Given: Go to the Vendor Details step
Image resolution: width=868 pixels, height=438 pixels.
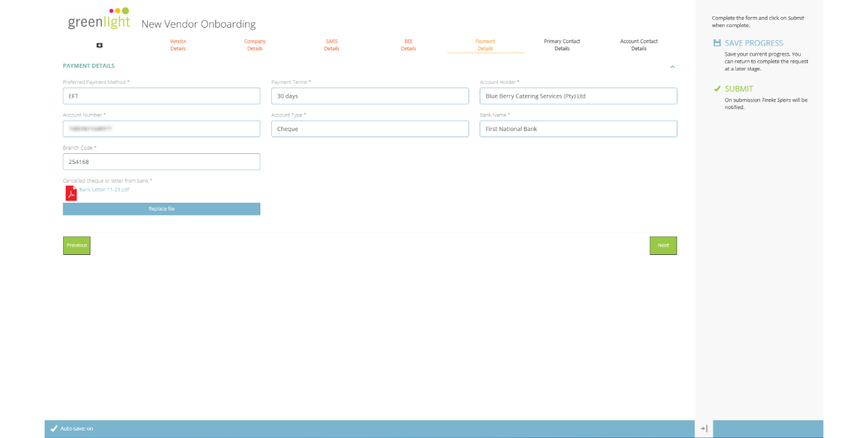Looking at the screenshot, I should (178, 45).
